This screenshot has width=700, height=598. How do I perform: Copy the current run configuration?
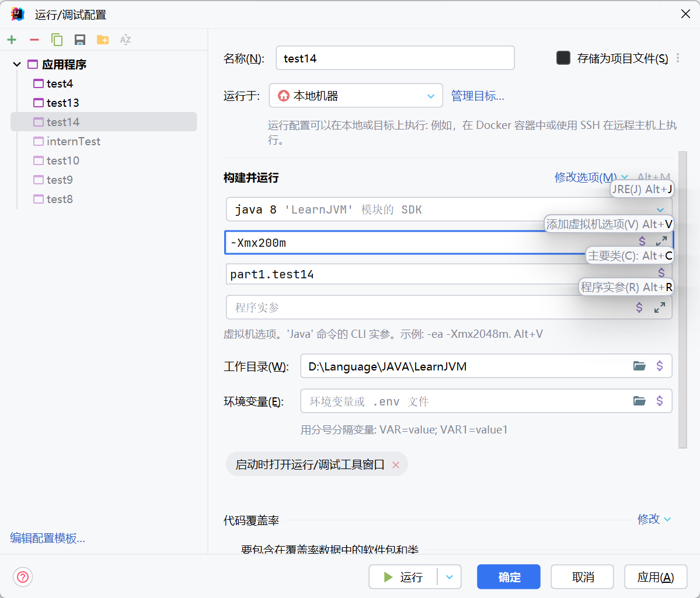57,40
